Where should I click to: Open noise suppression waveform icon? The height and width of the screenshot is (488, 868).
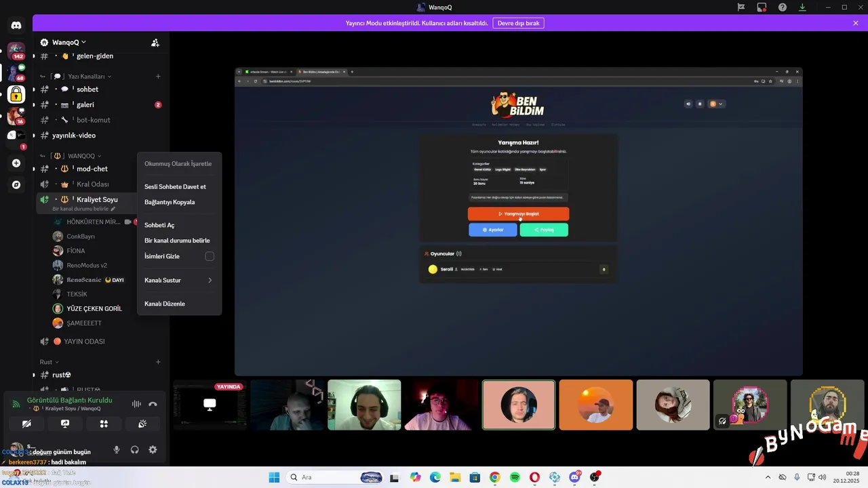point(136,404)
